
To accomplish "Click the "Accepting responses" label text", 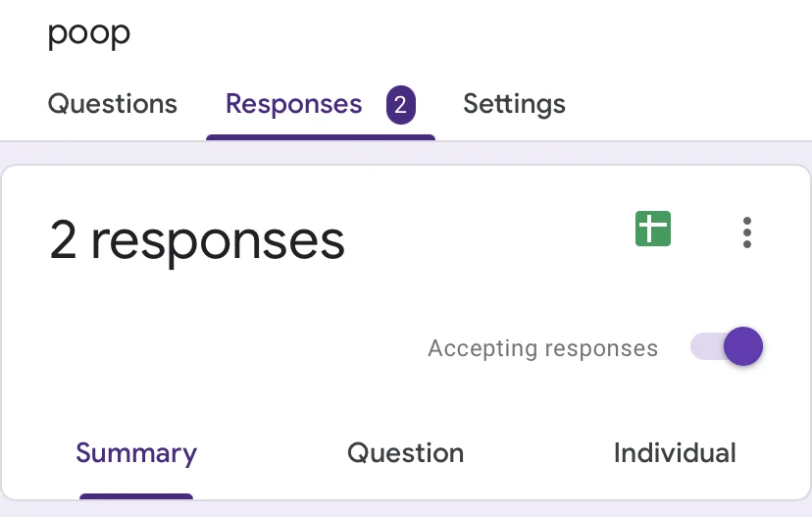I will click(x=542, y=348).
